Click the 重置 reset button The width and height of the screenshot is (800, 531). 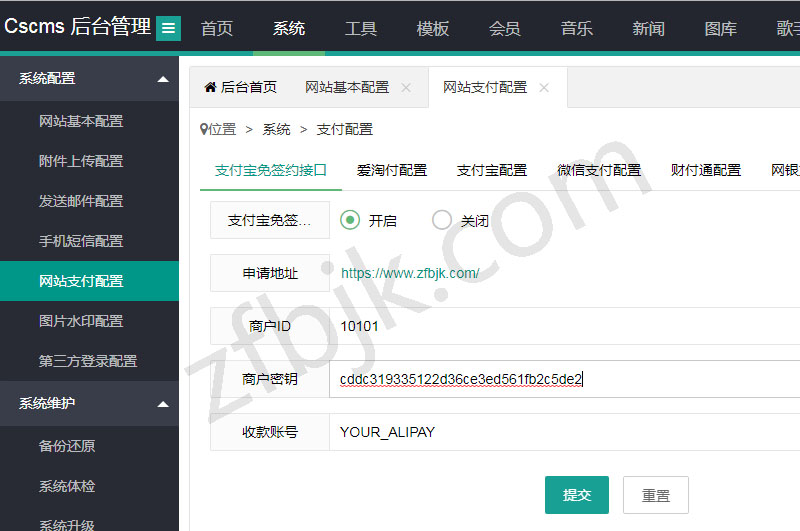point(656,495)
